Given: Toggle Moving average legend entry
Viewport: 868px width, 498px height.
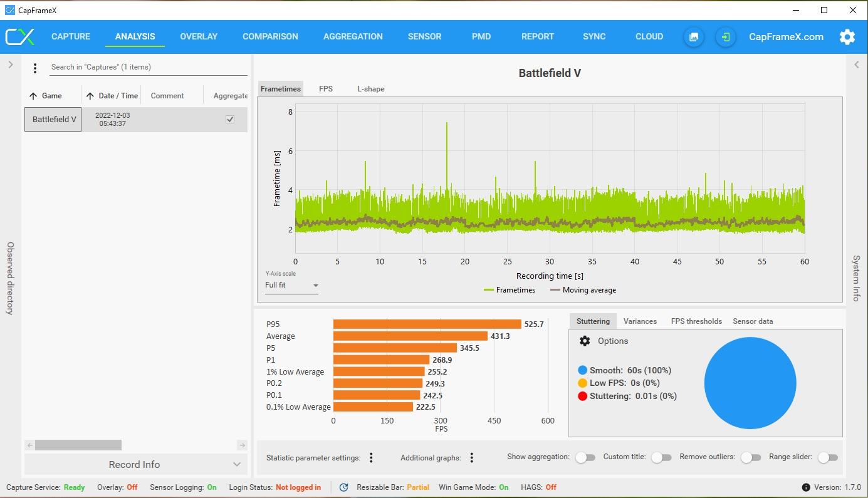Looking at the screenshot, I should (x=583, y=290).
